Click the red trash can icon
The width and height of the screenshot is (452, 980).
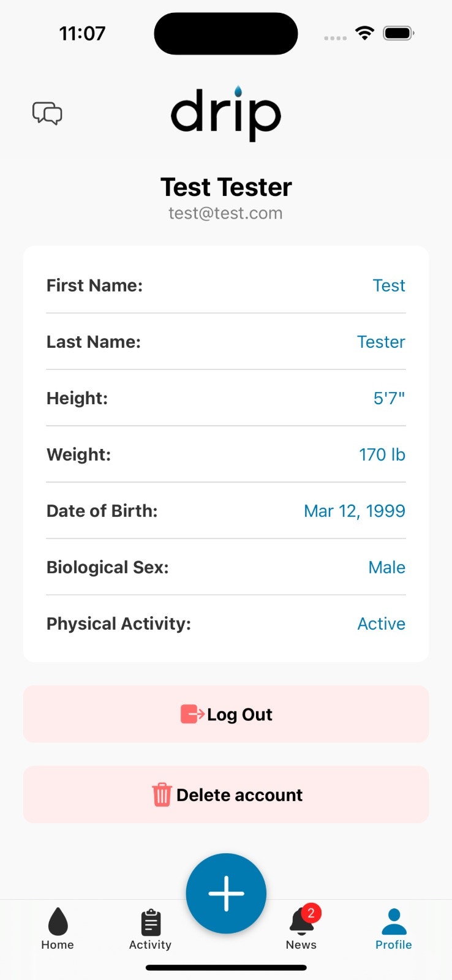(162, 794)
